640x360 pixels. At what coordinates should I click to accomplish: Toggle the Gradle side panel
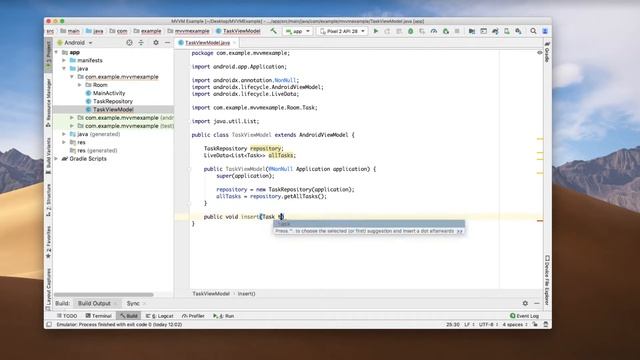[547, 51]
